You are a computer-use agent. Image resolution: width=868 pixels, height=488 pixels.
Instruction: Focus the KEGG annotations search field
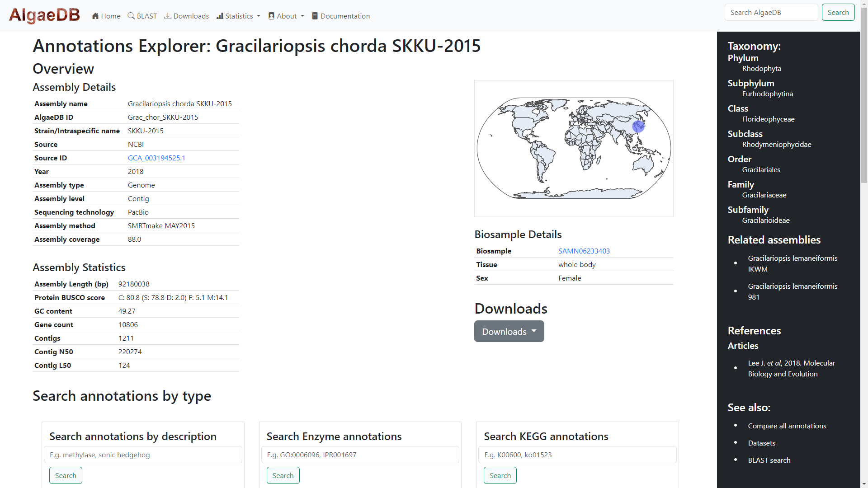tap(577, 455)
